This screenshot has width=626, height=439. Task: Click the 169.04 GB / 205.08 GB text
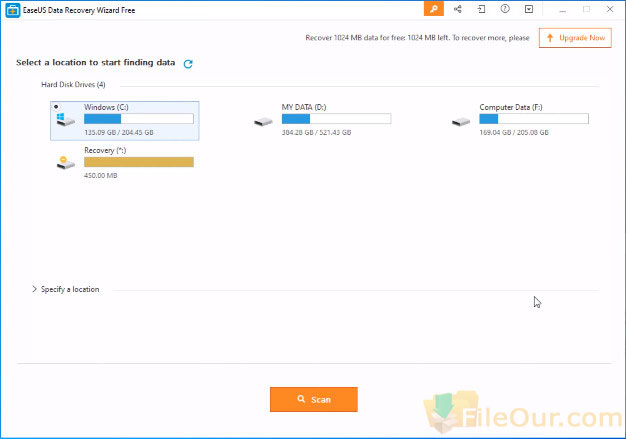[514, 132]
